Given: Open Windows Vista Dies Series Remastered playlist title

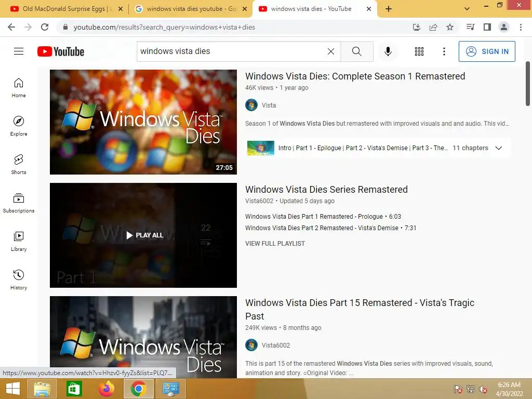Looking at the screenshot, I should coord(326,189).
